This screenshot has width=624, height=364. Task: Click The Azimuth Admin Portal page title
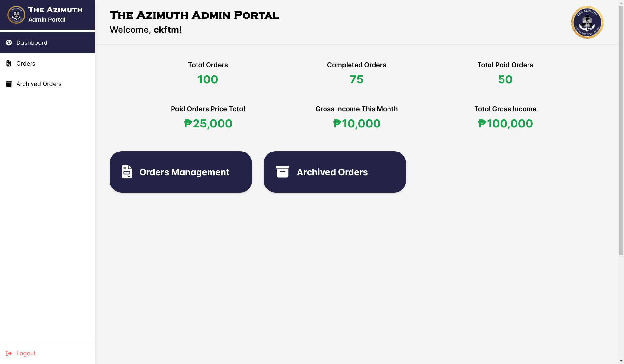[194, 15]
